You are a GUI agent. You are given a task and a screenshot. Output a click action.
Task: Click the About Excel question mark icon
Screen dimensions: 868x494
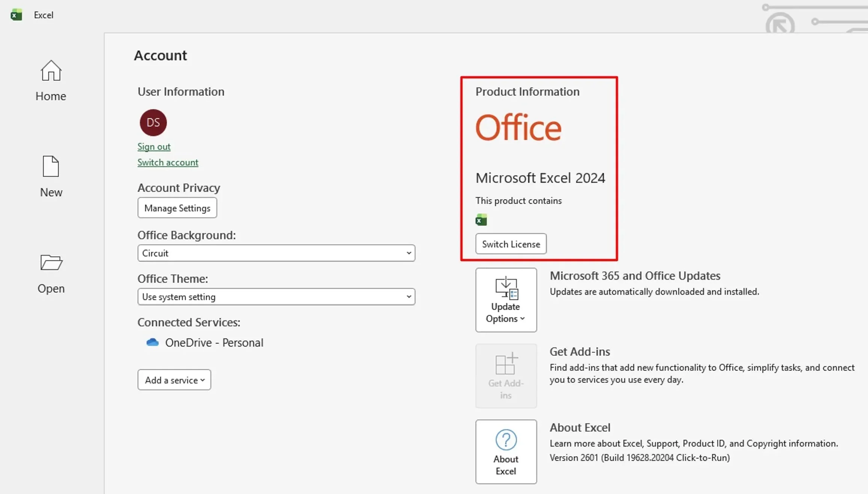point(506,440)
